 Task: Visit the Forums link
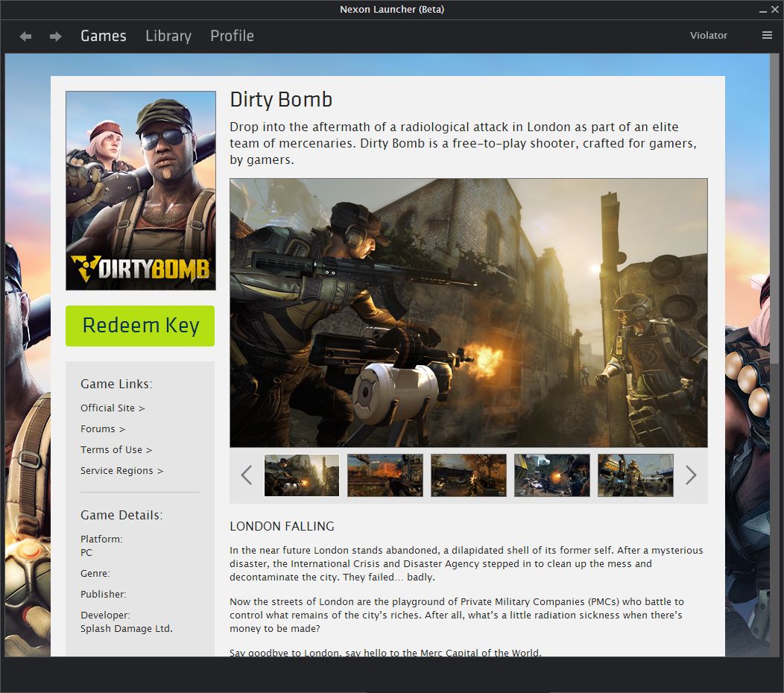click(x=103, y=428)
